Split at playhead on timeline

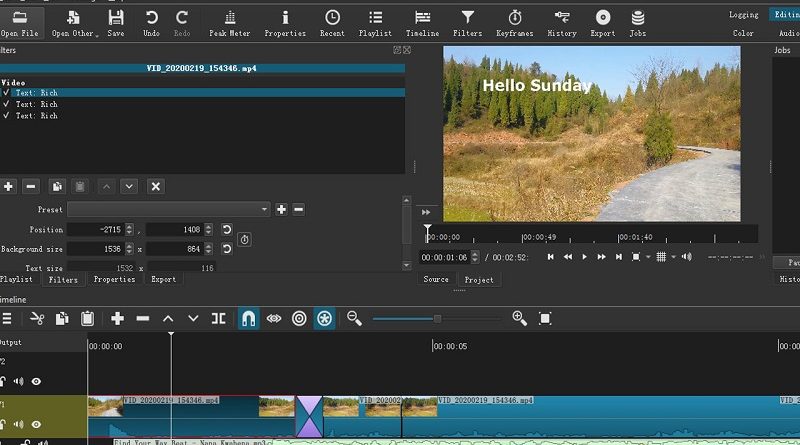coord(218,319)
